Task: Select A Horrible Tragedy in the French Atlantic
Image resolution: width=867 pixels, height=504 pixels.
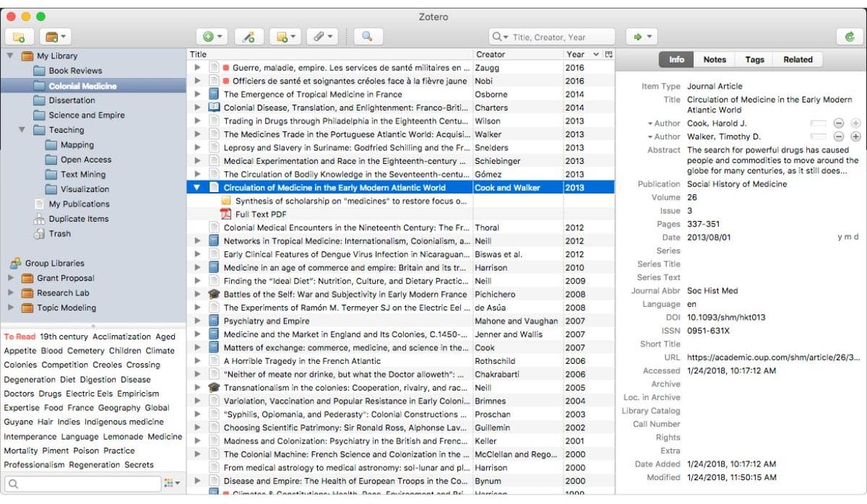Action: point(401,361)
